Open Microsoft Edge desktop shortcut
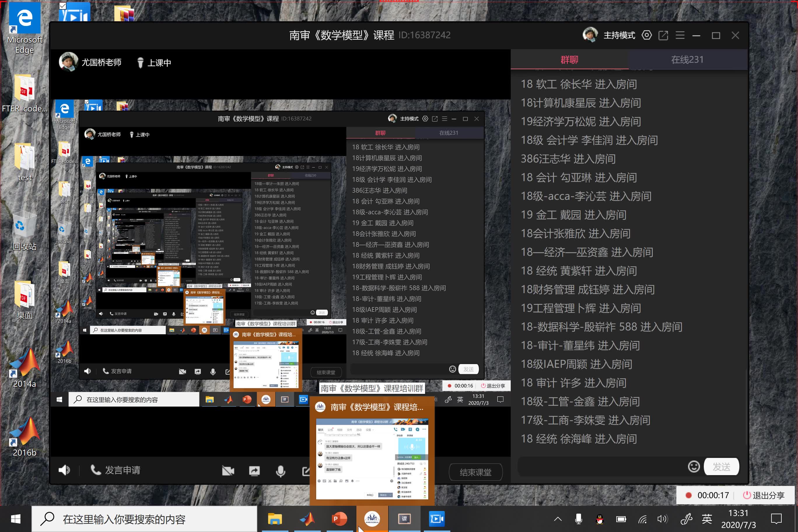Screen dimensions: 798x532 [x=24, y=29]
